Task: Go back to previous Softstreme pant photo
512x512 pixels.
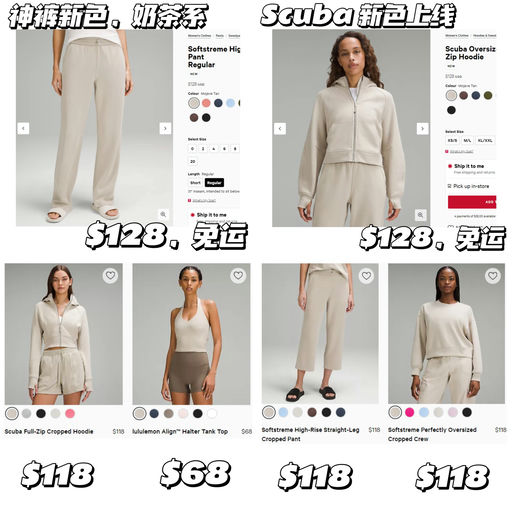Action: (23, 128)
